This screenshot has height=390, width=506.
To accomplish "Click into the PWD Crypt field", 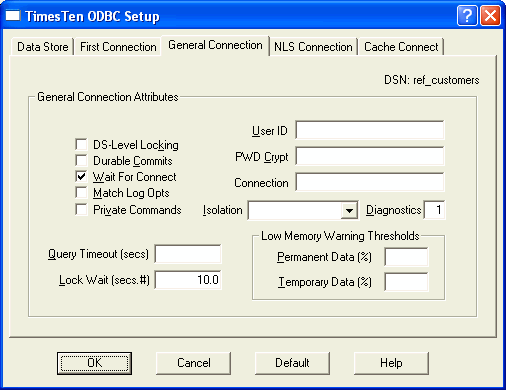I will point(370,156).
